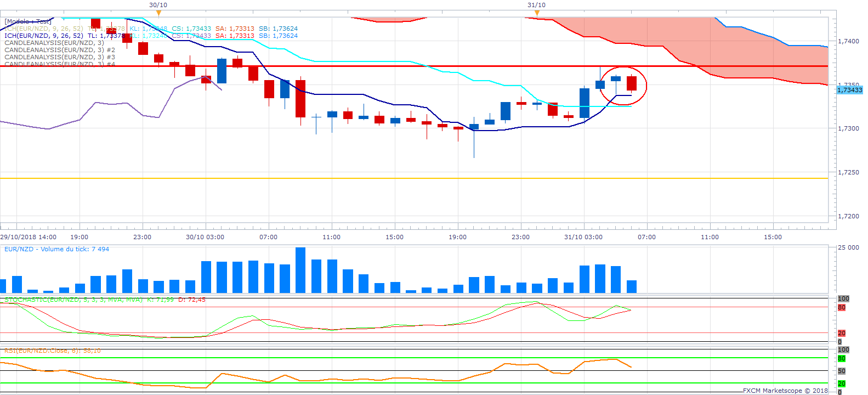868x395 pixels.
Task: Click the tallest blue volume bar
Action: click(x=300, y=270)
